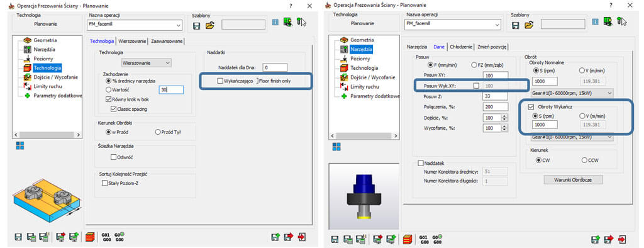This screenshot has width=644, height=248.
Task: Enable the Wykańczająco checkbox
Action: (x=220, y=81)
